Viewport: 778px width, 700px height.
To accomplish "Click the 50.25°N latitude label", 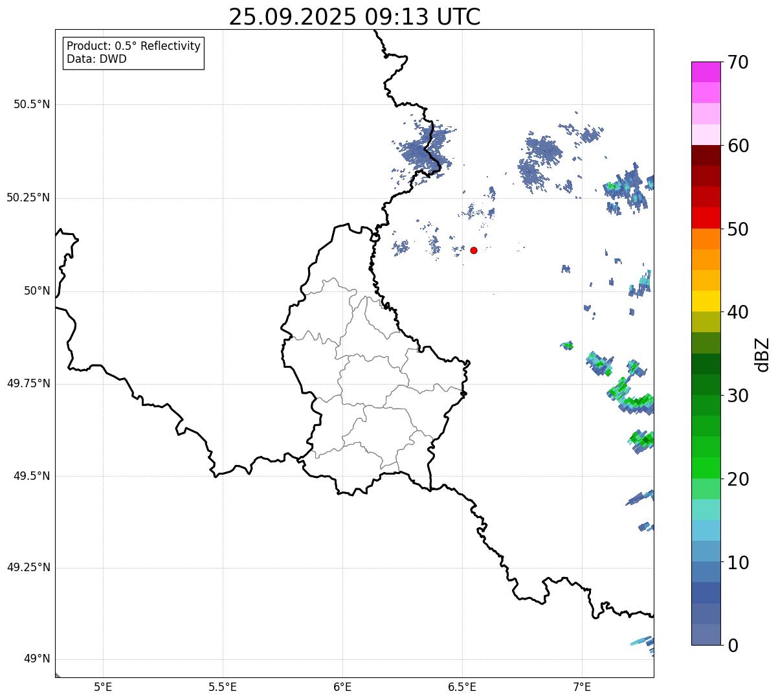I will pos(28,198).
